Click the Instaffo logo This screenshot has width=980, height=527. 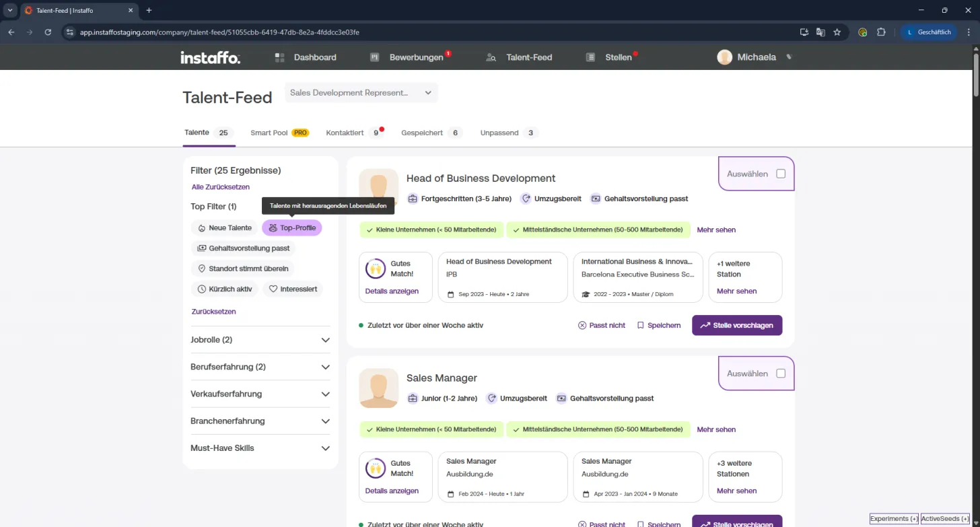click(210, 58)
